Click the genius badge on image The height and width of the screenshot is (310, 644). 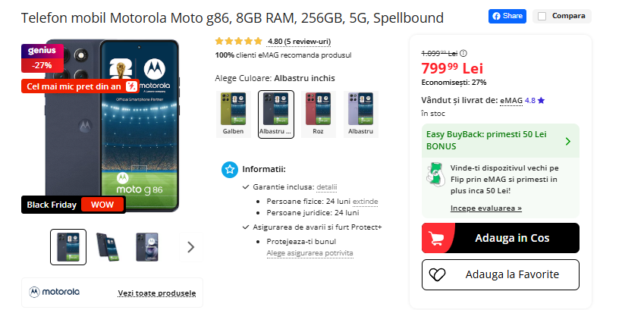click(x=42, y=51)
